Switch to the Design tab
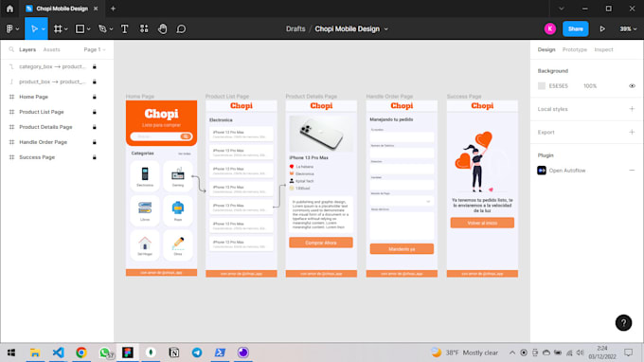The height and width of the screenshot is (362, 644). (546, 49)
